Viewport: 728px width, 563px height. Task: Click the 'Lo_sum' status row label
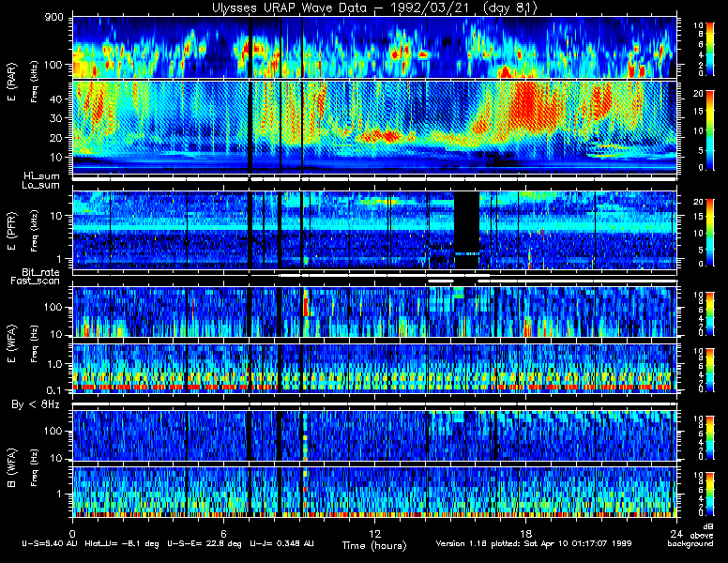click(x=41, y=185)
